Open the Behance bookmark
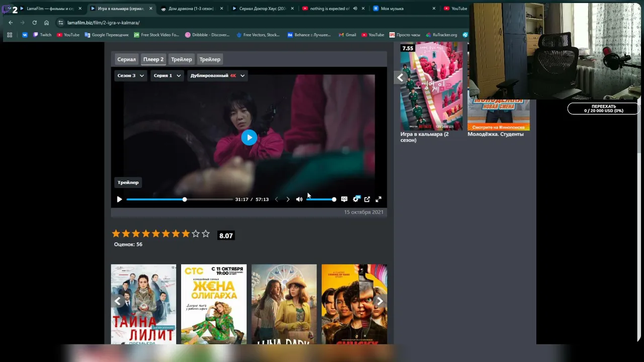Viewport: 644px width, 362px height. point(309,35)
